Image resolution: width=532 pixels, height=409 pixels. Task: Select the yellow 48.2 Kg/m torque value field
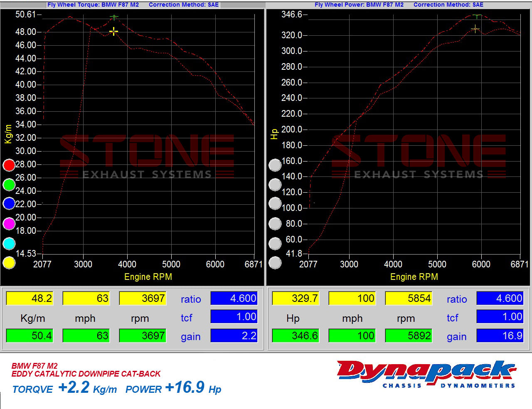pyautogui.click(x=30, y=298)
